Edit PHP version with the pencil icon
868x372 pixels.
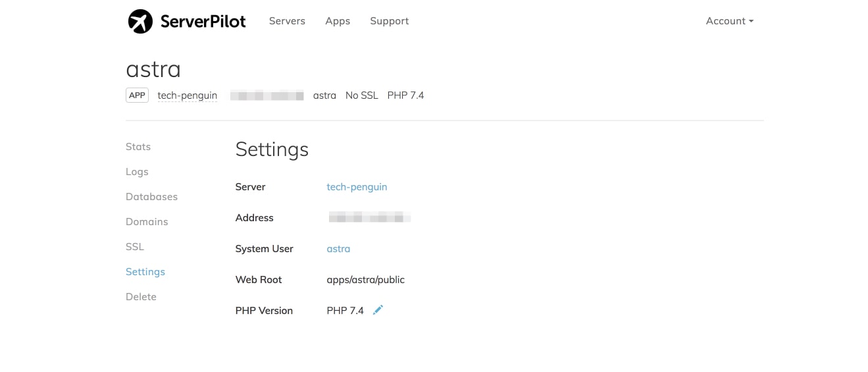point(378,310)
